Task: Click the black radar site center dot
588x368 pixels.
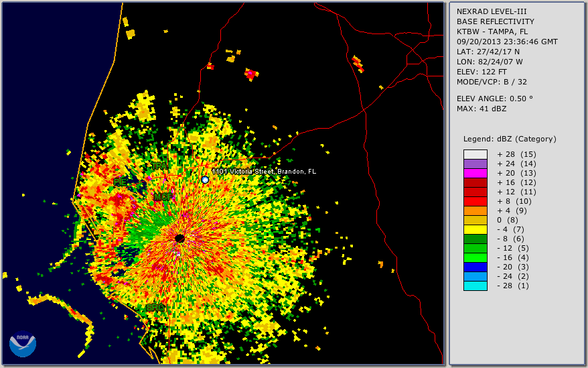Action: click(x=179, y=238)
